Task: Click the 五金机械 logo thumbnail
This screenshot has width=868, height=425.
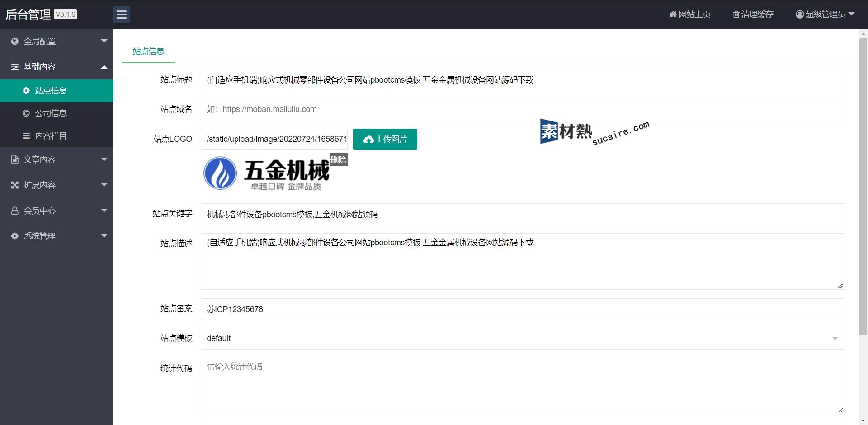Action: point(267,173)
